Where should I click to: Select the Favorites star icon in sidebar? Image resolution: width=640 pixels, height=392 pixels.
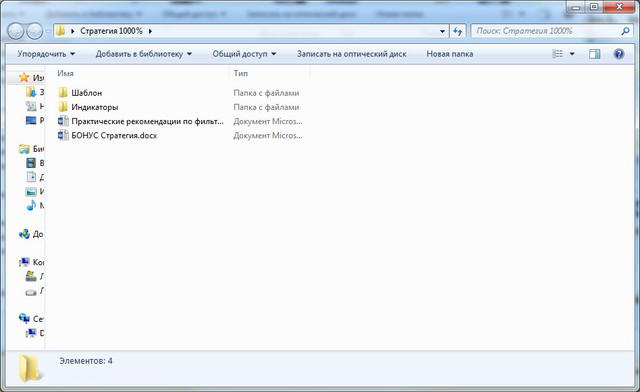(x=24, y=77)
